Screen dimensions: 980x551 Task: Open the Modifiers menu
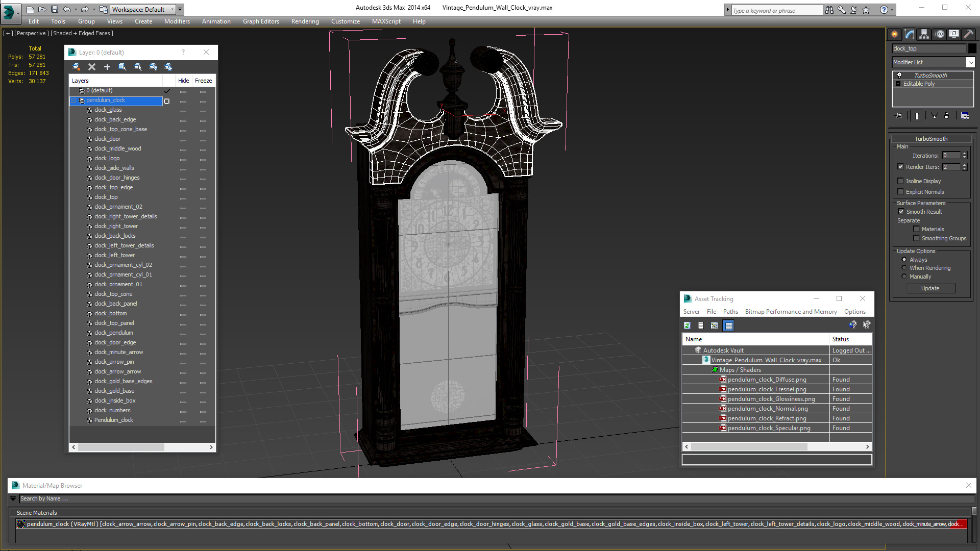(177, 21)
